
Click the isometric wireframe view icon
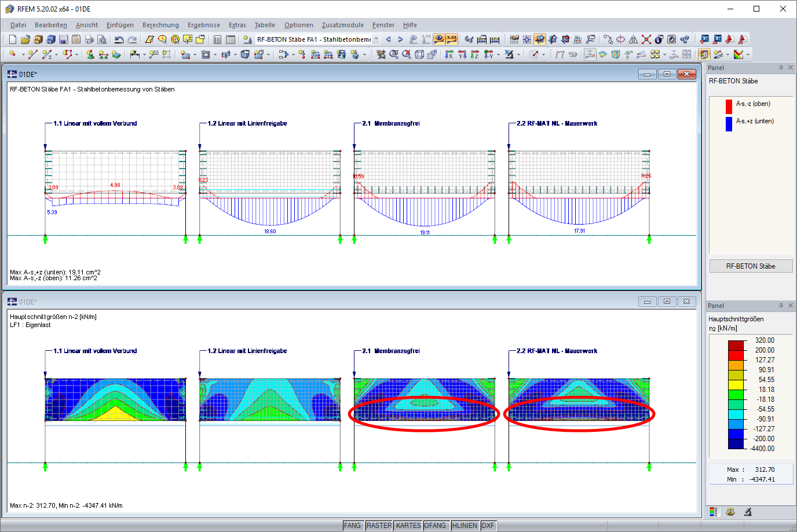tap(419, 54)
